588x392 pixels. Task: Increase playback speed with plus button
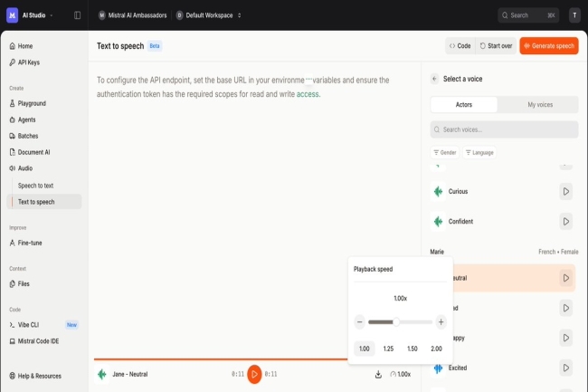[x=441, y=321]
